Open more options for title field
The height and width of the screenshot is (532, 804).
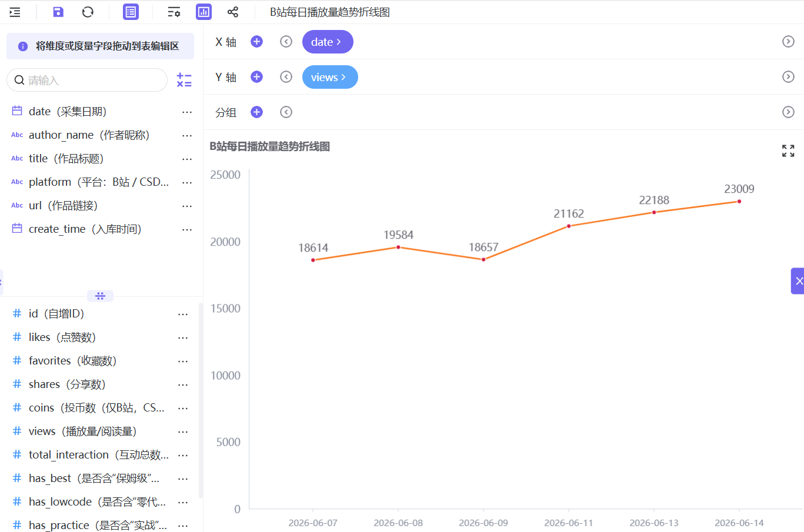[187, 159]
